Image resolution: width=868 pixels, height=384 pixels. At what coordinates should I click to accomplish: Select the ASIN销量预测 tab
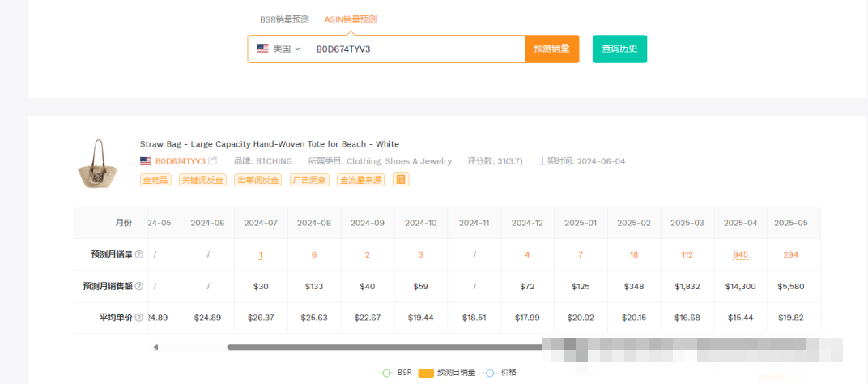click(351, 19)
